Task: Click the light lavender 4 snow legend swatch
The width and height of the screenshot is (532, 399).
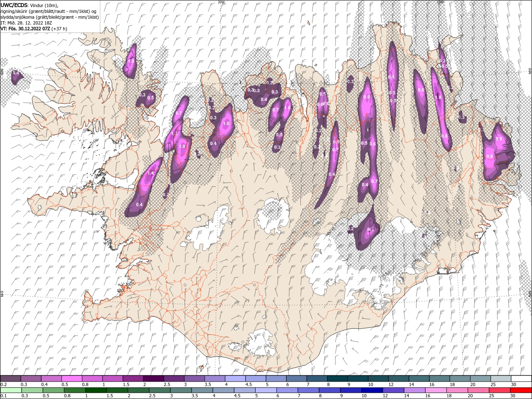Action: click(235, 379)
